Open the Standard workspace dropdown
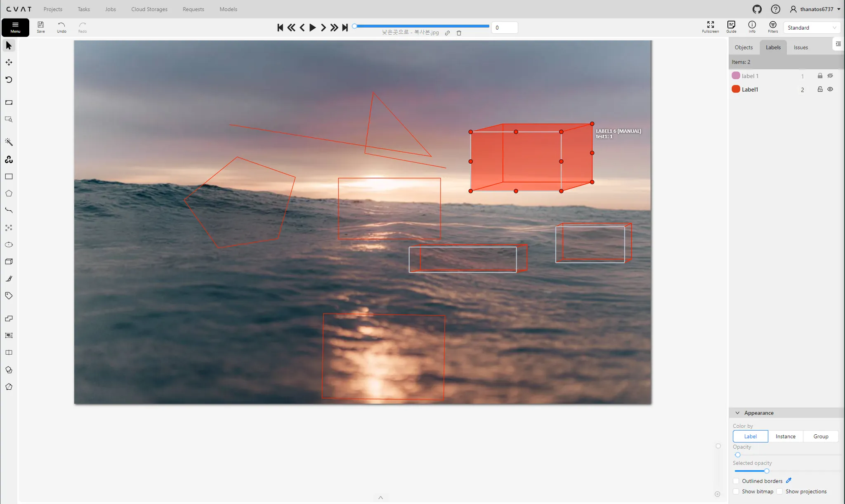Image resolution: width=845 pixels, height=504 pixels. click(811, 28)
